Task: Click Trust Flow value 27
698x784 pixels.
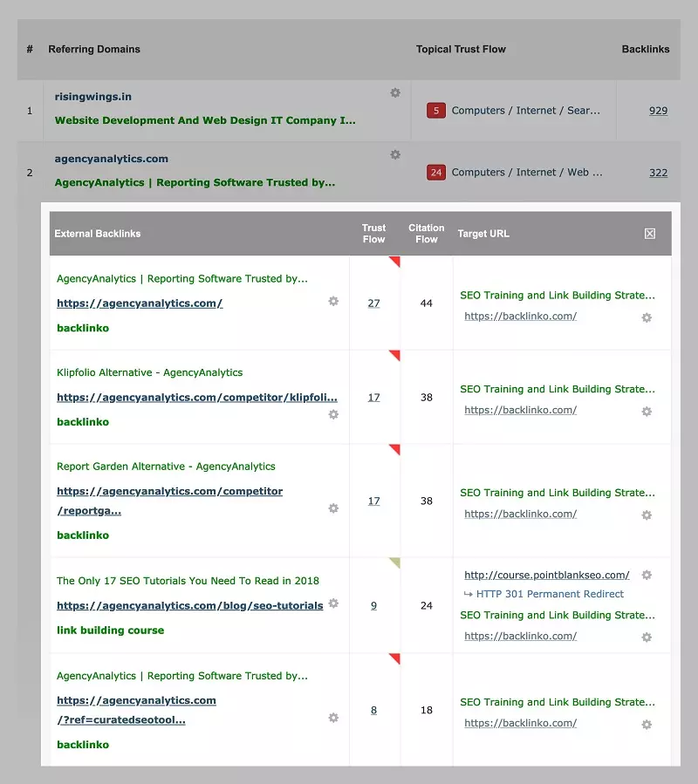Action: click(x=373, y=303)
